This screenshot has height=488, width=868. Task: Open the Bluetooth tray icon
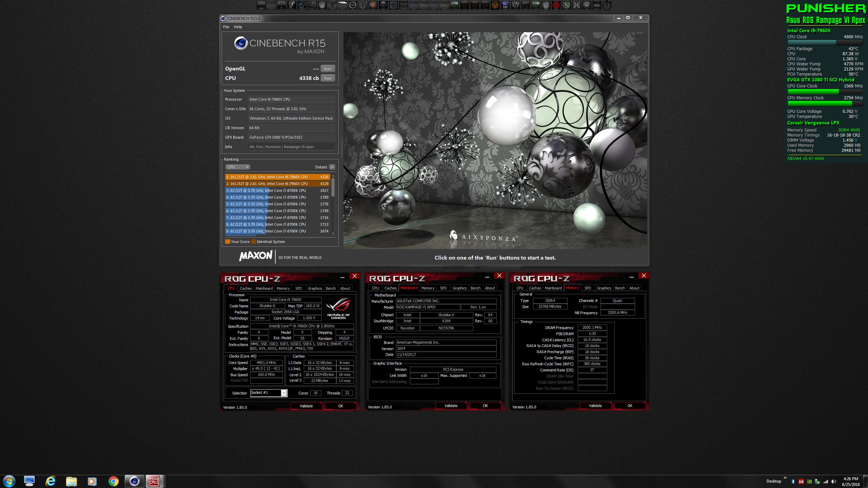pyautogui.click(x=793, y=482)
